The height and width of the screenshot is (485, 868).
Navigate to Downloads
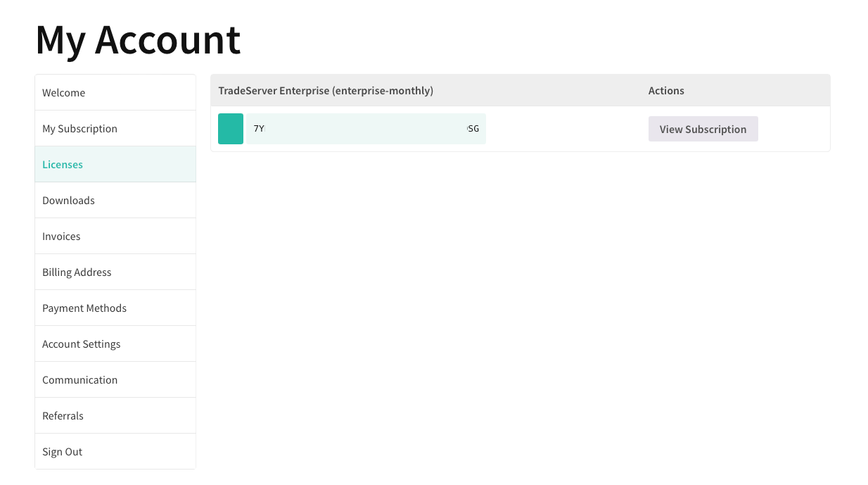pos(68,200)
